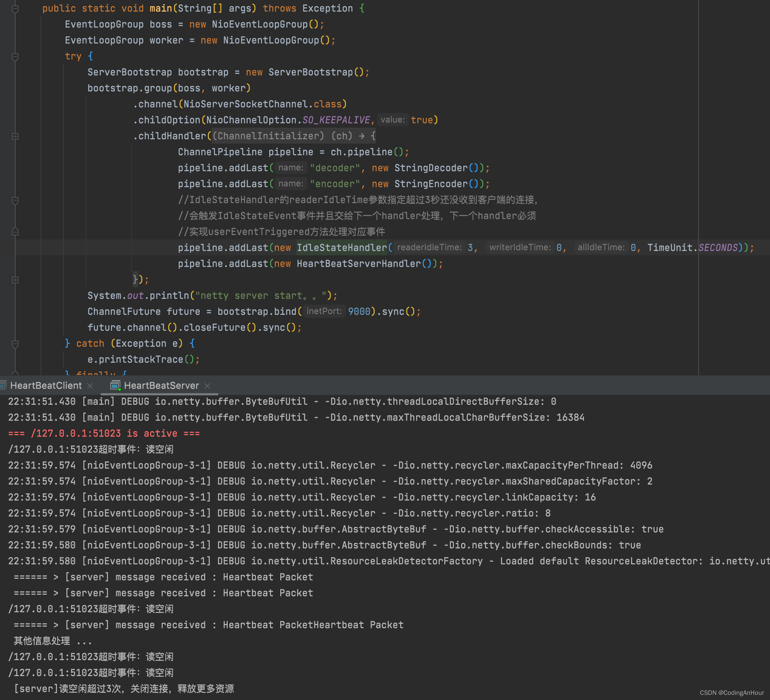The height and width of the screenshot is (700, 770).
Task: Click TimeUnit.SECONDS constant
Action: pos(692,248)
